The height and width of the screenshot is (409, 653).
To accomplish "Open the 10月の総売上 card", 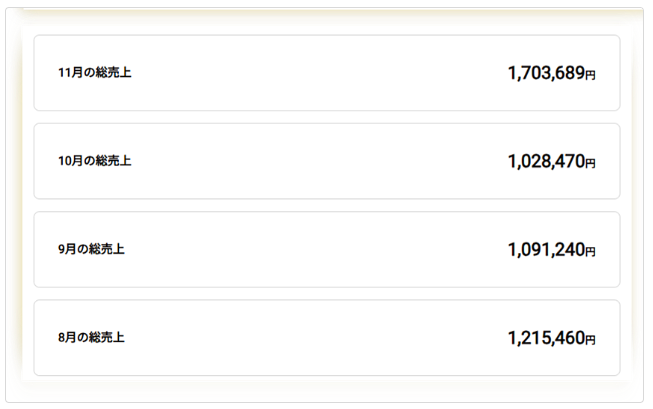I will [x=326, y=161].
